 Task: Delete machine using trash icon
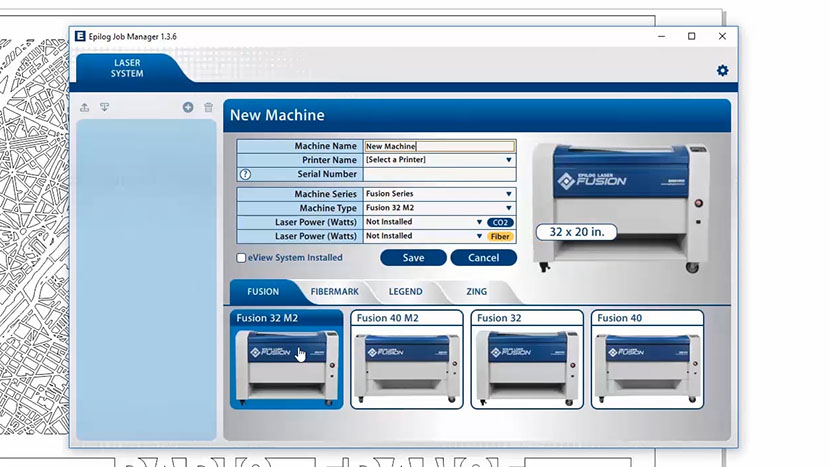[x=209, y=107]
